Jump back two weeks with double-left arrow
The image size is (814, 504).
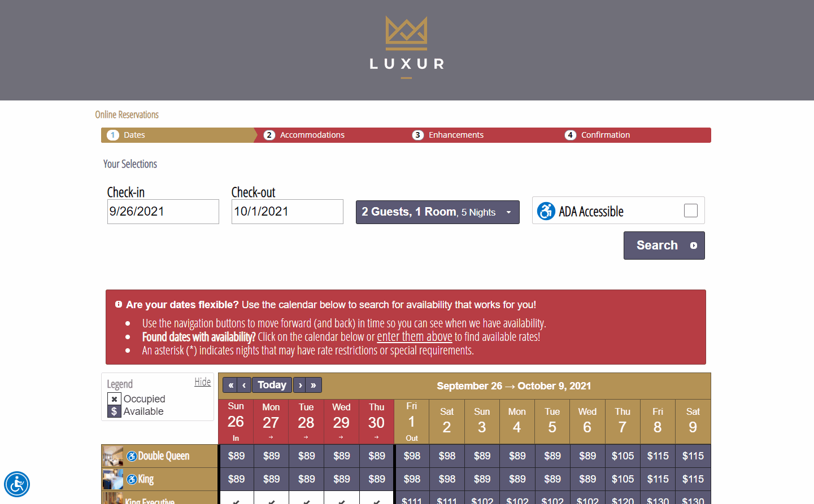click(230, 385)
